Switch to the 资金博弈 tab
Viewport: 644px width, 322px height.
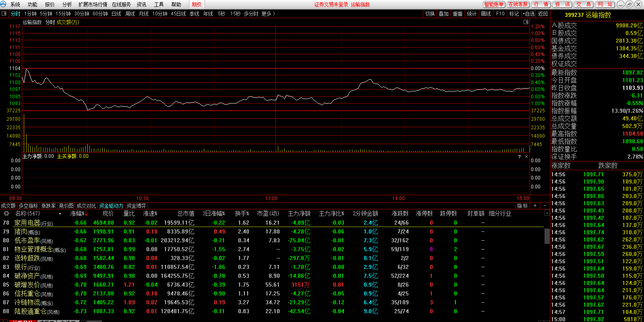(x=136, y=206)
